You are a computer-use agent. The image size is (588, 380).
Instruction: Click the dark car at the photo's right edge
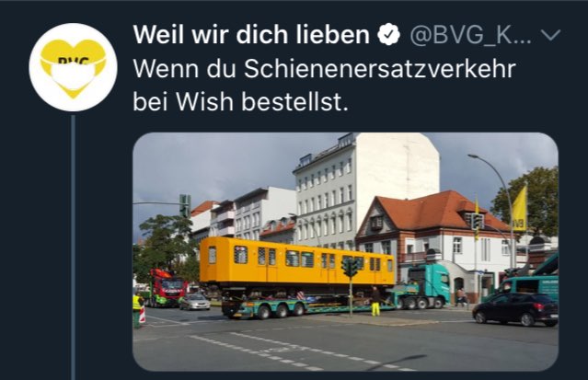point(515,308)
